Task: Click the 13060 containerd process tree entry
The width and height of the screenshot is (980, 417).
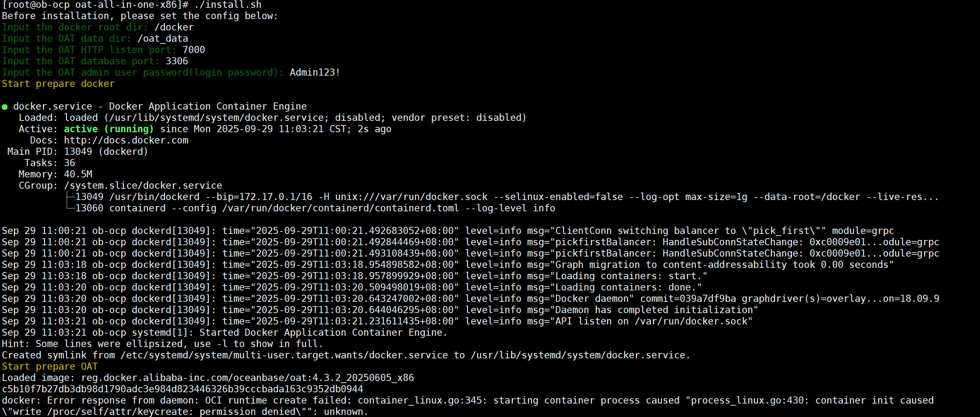Action: (x=315, y=208)
